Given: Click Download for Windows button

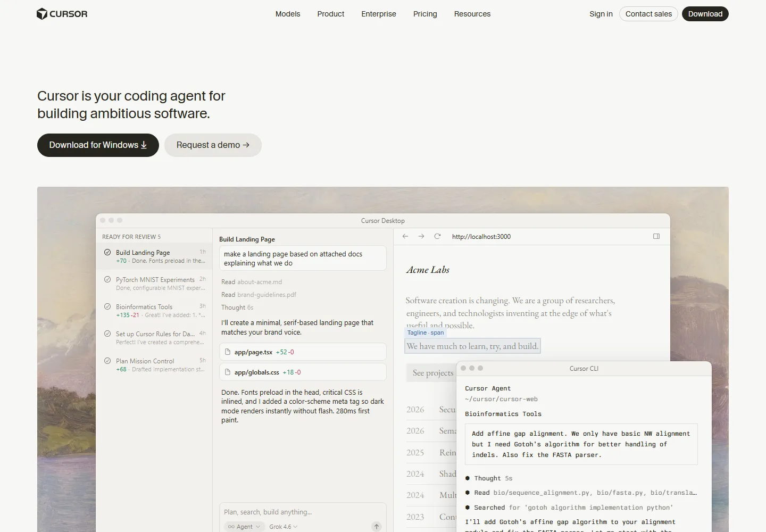Looking at the screenshot, I should [x=98, y=145].
